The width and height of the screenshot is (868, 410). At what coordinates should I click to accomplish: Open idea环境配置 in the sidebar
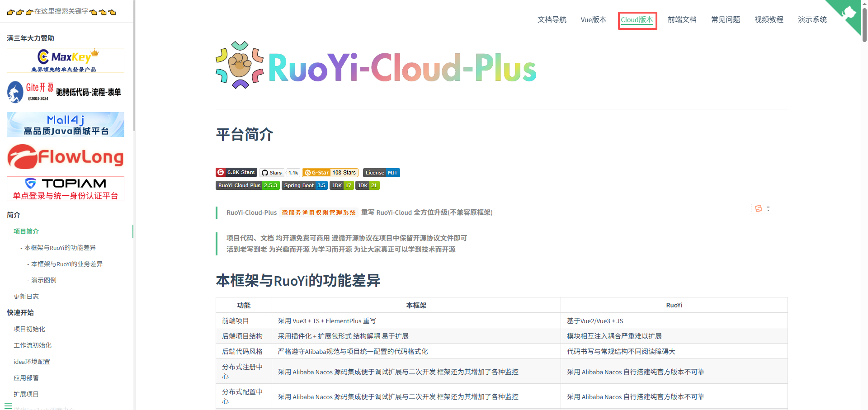pyautogui.click(x=32, y=362)
